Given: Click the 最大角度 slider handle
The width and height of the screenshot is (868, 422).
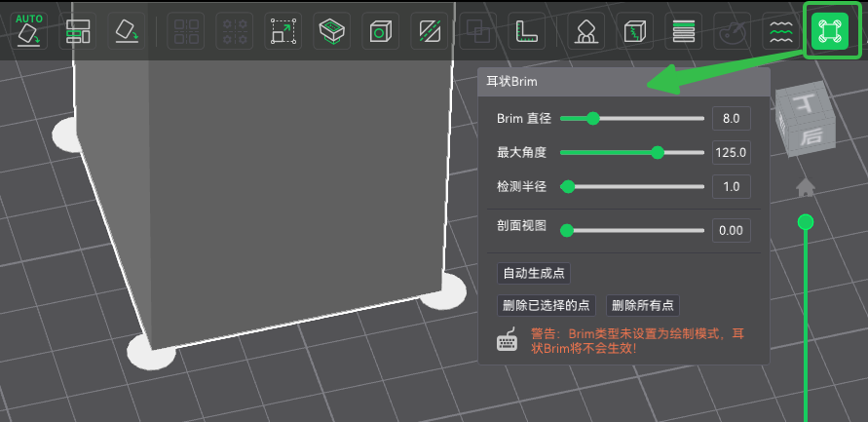Looking at the screenshot, I should coord(658,153).
